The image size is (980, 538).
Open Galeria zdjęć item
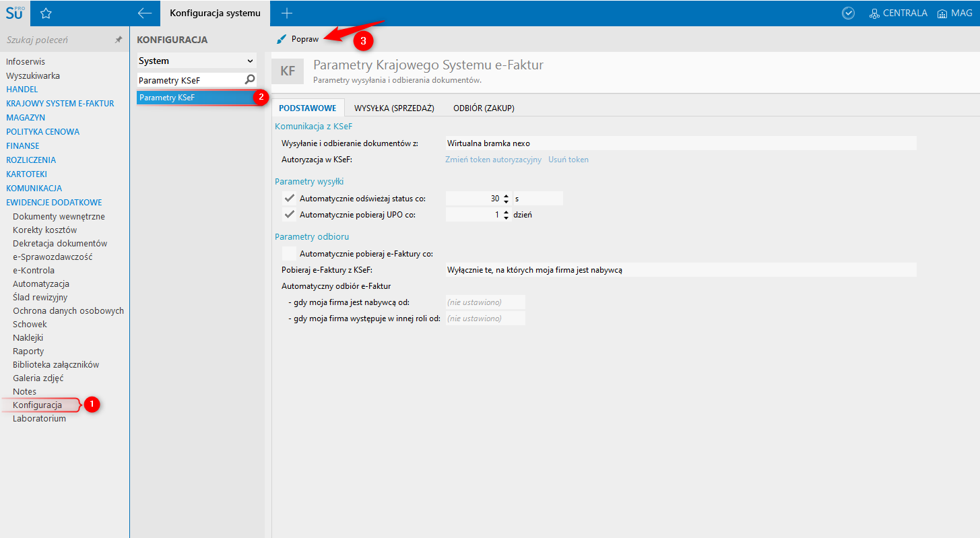coord(38,378)
